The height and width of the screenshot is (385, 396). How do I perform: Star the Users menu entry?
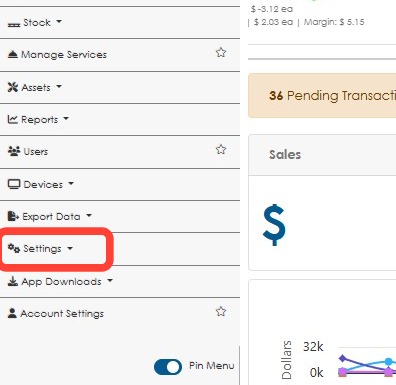(x=221, y=149)
